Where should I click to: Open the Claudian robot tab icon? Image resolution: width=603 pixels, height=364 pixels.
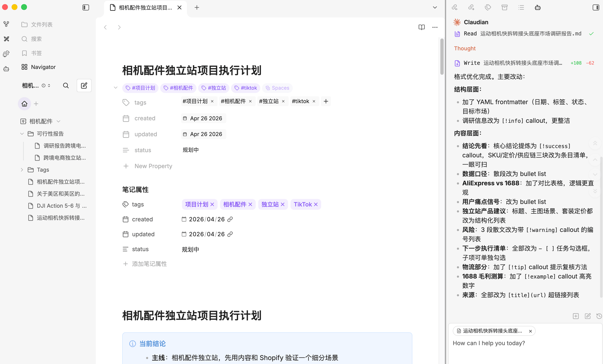(538, 8)
